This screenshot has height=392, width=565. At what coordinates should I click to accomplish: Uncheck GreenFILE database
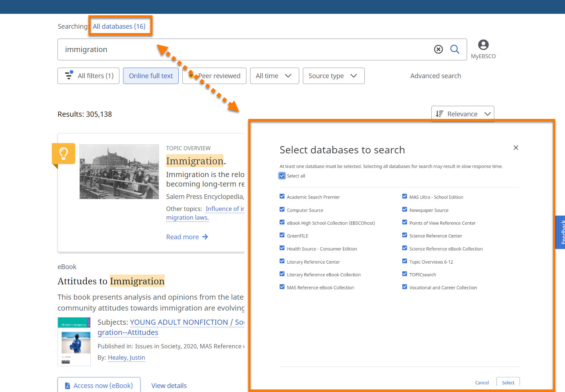[x=282, y=235]
